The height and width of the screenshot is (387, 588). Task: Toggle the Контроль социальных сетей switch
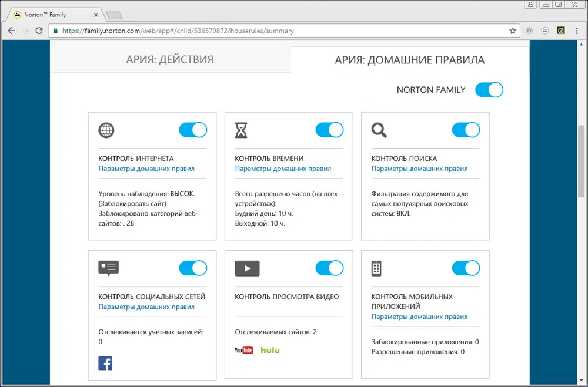click(x=193, y=268)
